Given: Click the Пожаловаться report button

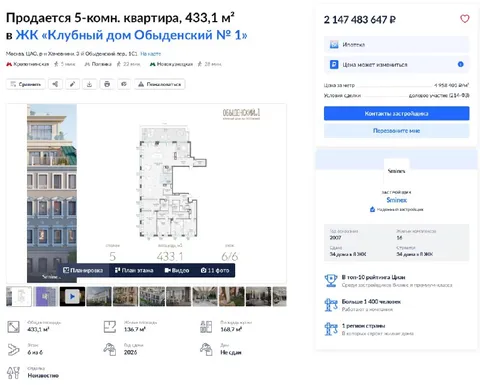Looking at the screenshot, I should [x=160, y=84].
